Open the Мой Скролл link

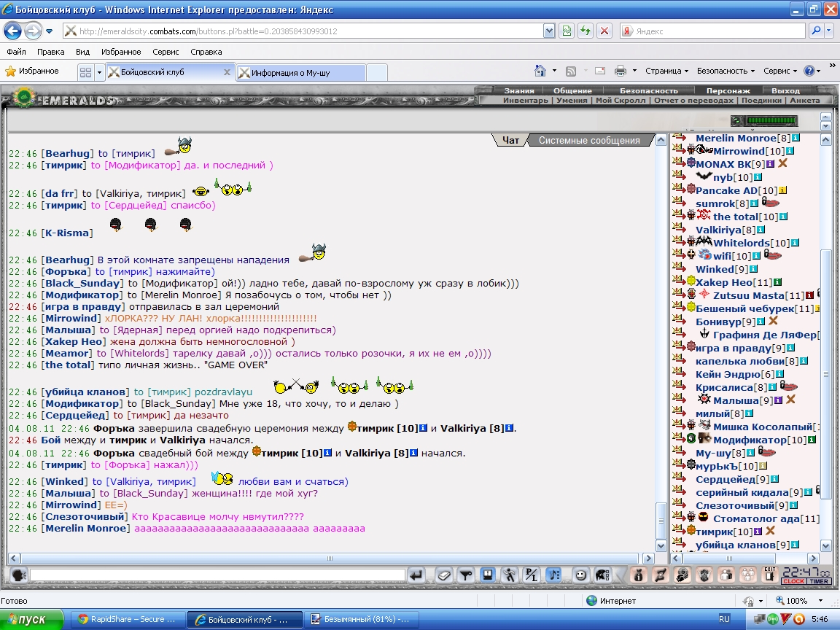pos(621,100)
